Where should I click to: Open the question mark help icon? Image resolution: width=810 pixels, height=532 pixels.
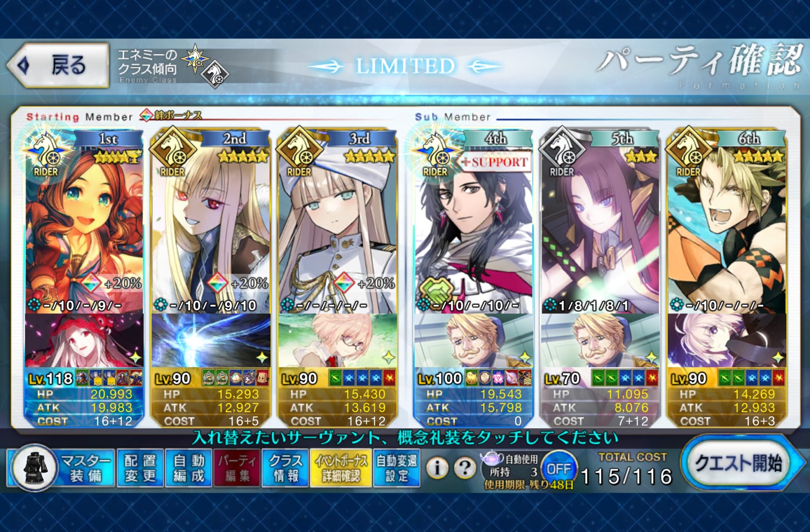[x=464, y=467]
